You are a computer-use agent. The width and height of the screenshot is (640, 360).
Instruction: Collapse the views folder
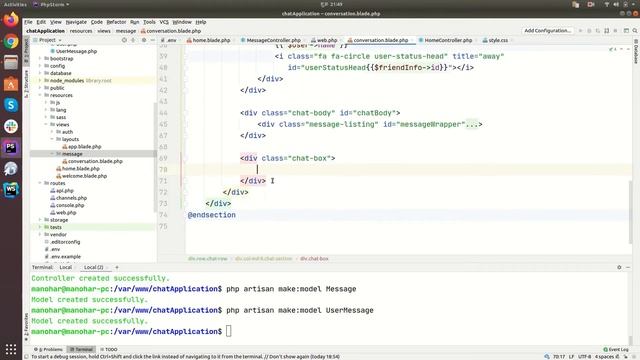pos(46,124)
